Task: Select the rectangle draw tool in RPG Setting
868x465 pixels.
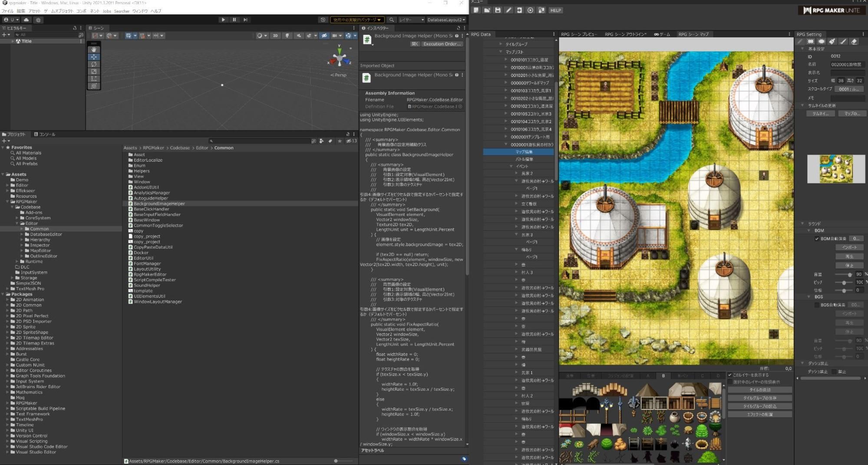Action: point(810,42)
